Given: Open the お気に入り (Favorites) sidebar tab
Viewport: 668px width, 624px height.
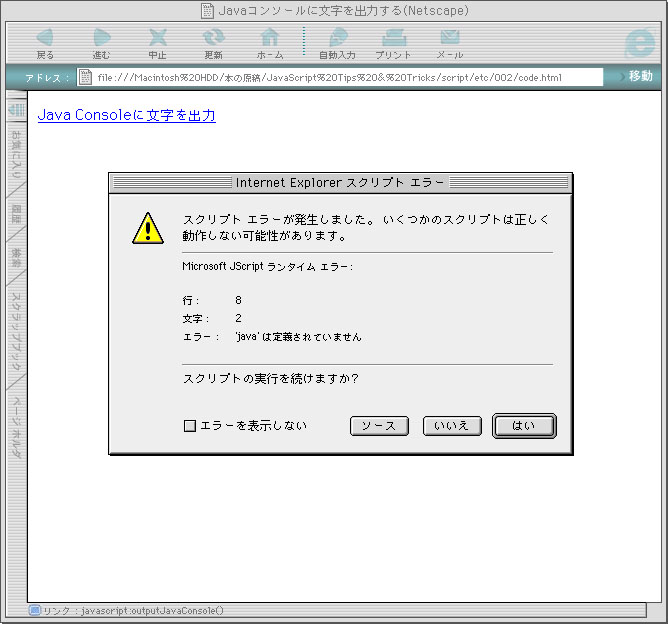Looking at the screenshot, I should pyautogui.click(x=16, y=155).
